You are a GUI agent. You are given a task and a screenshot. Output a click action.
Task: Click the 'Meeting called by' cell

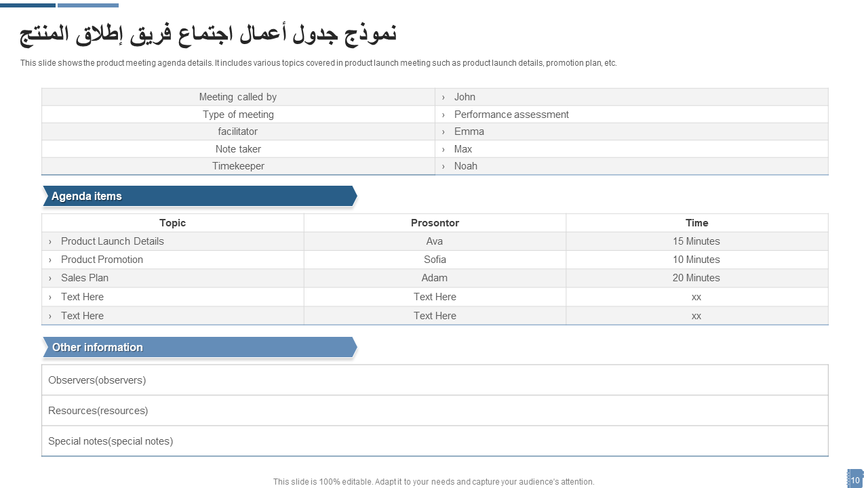238,97
